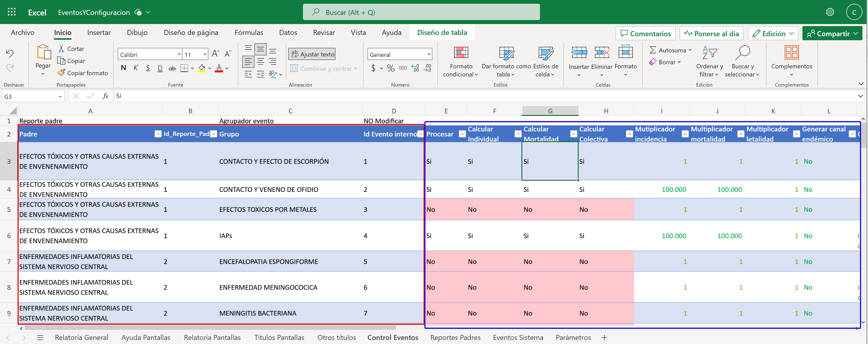Click Compartir button
Image resolution: width=868 pixels, height=344 pixels.
[x=832, y=33]
